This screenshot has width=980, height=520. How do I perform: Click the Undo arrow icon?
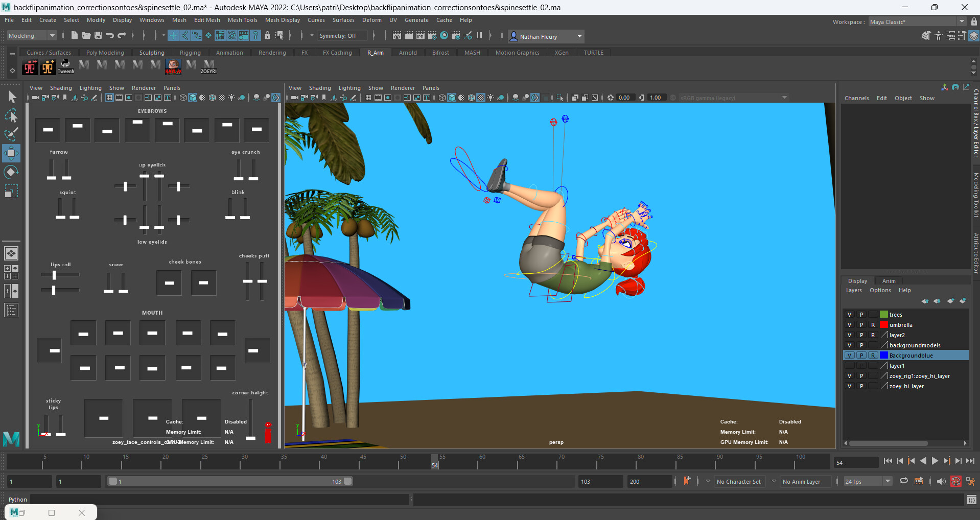pos(109,36)
